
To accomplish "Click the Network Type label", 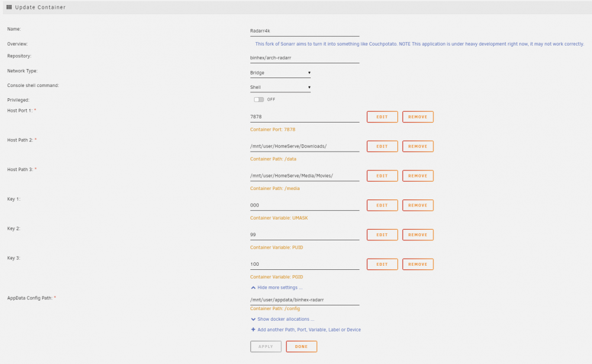I will [x=22, y=71].
